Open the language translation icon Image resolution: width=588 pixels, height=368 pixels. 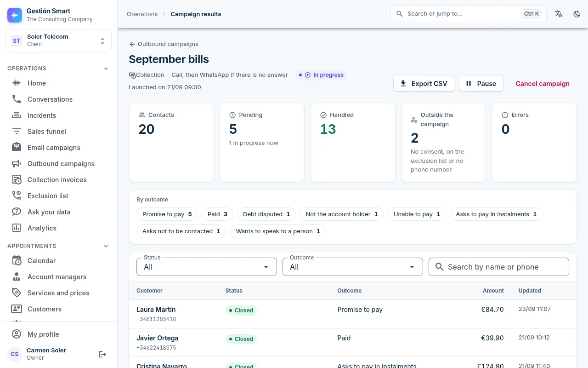(559, 14)
